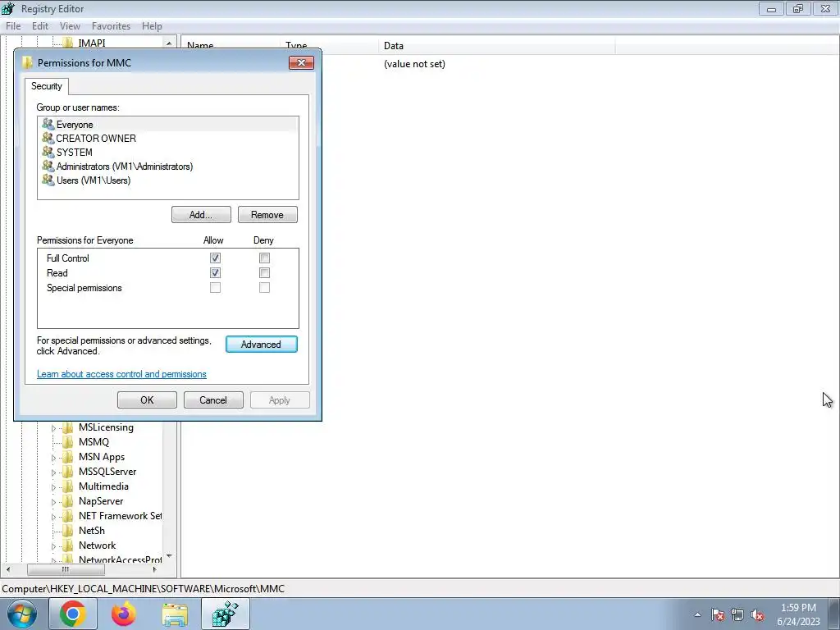Confirm permissions with OK
The width and height of the screenshot is (840, 630).
pos(147,400)
